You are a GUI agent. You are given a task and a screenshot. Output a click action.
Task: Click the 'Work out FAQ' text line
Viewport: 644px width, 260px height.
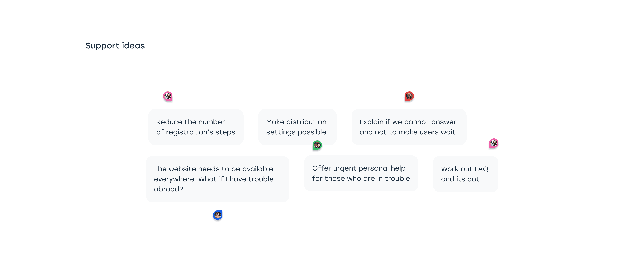pyautogui.click(x=465, y=169)
